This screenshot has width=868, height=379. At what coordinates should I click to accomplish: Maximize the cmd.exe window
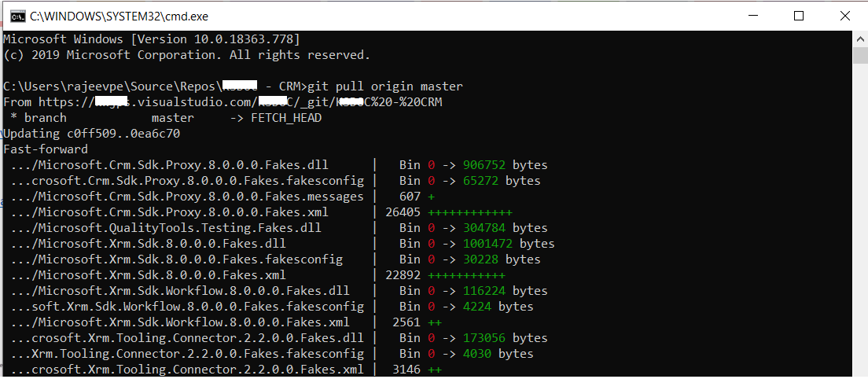click(x=798, y=16)
